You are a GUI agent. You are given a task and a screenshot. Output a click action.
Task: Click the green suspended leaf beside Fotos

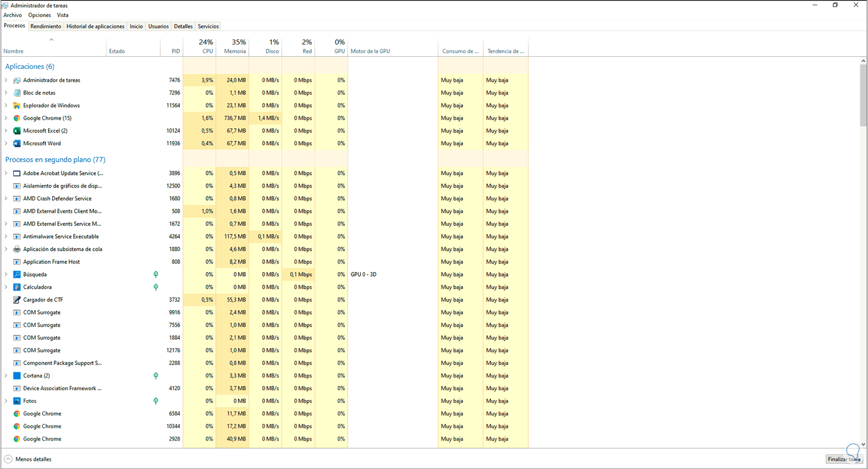(x=155, y=401)
